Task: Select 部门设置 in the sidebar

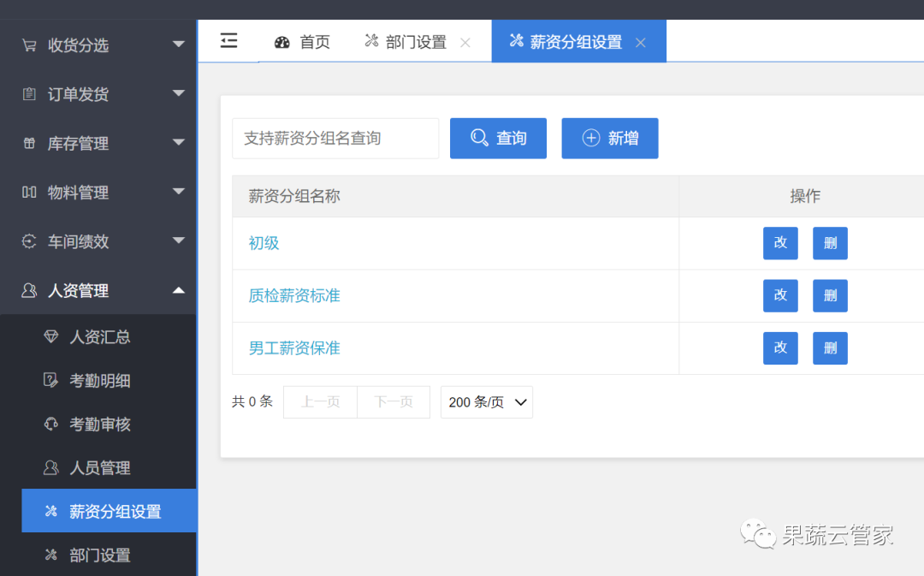Action: click(99, 555)
